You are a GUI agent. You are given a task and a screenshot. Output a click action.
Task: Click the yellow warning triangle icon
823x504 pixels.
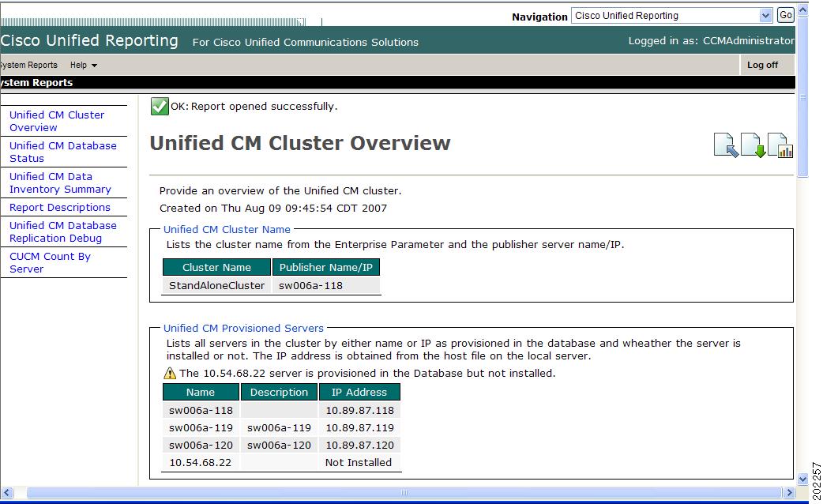coord(170,373)
